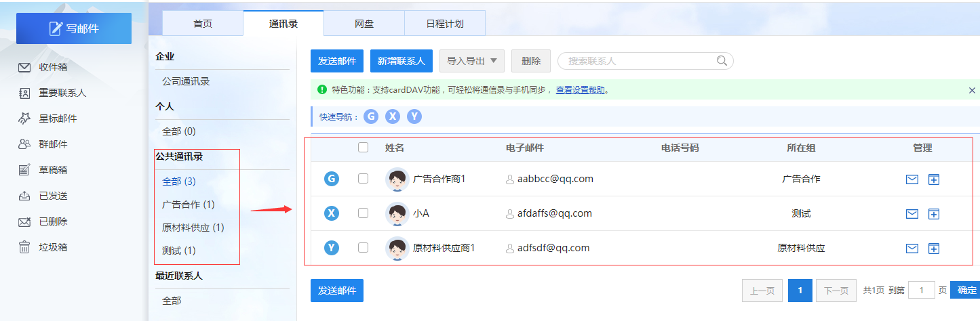Click the 写邮件 compose button
Viewport: 980px width, 321px height.
click(74, 28)
